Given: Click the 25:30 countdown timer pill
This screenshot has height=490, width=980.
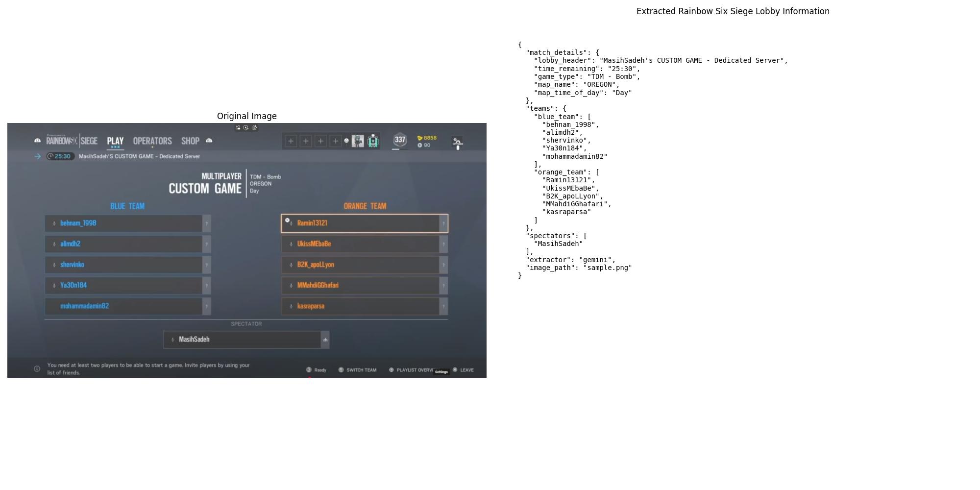Looking at the screenshot, I should point(60,156).
